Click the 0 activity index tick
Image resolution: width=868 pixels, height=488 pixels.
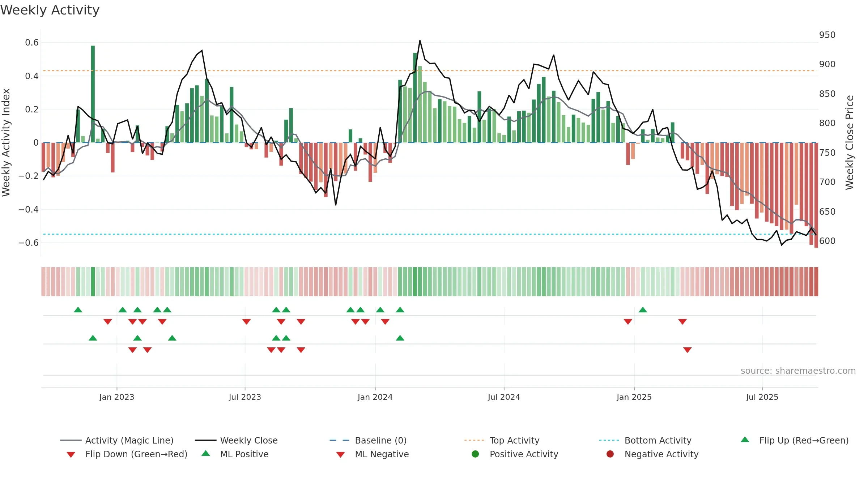(36, 143)
